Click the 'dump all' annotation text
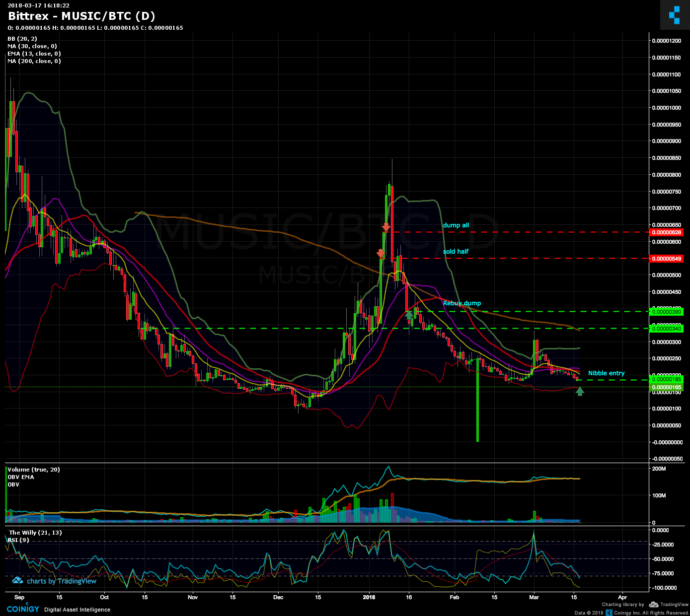 [456, 225]
